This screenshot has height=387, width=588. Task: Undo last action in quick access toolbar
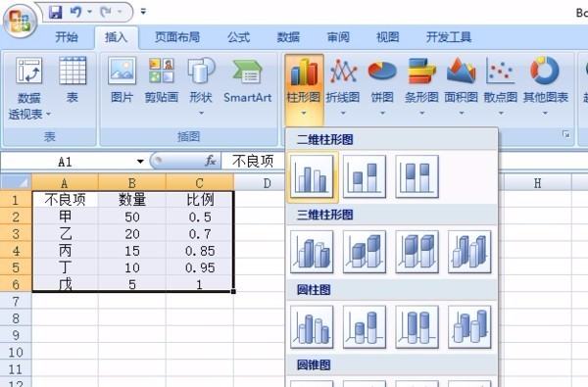click(76, 12)
